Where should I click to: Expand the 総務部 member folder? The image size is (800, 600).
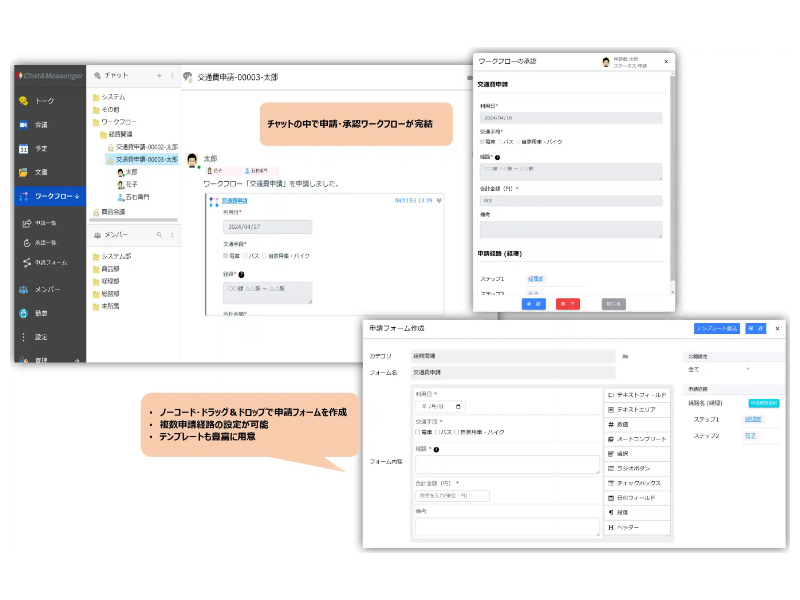click(x=106, y=294)
